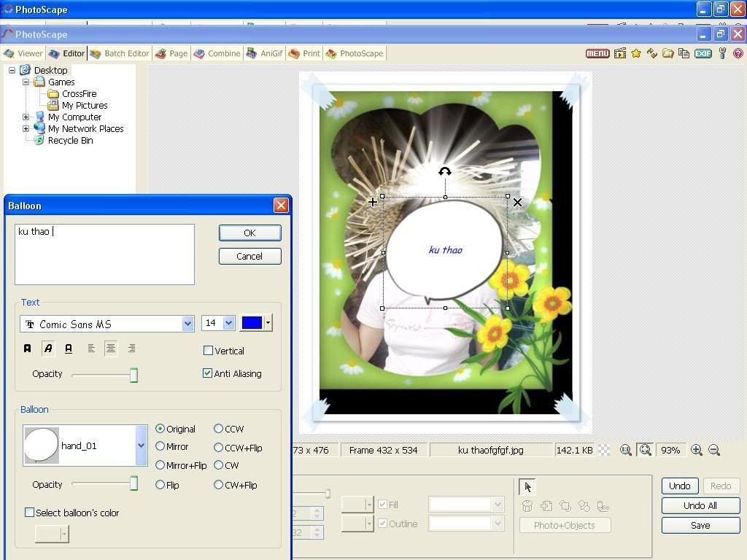Click the zoom in magnifier icon
The height and width of the screenshot is (560, 747).
[697, 450]
